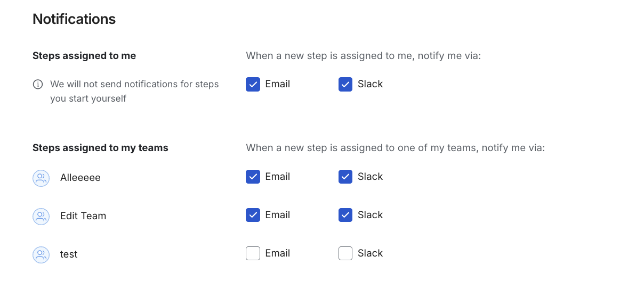
Task: Select the Edit Team name text
Action: [x=83, y=216]
